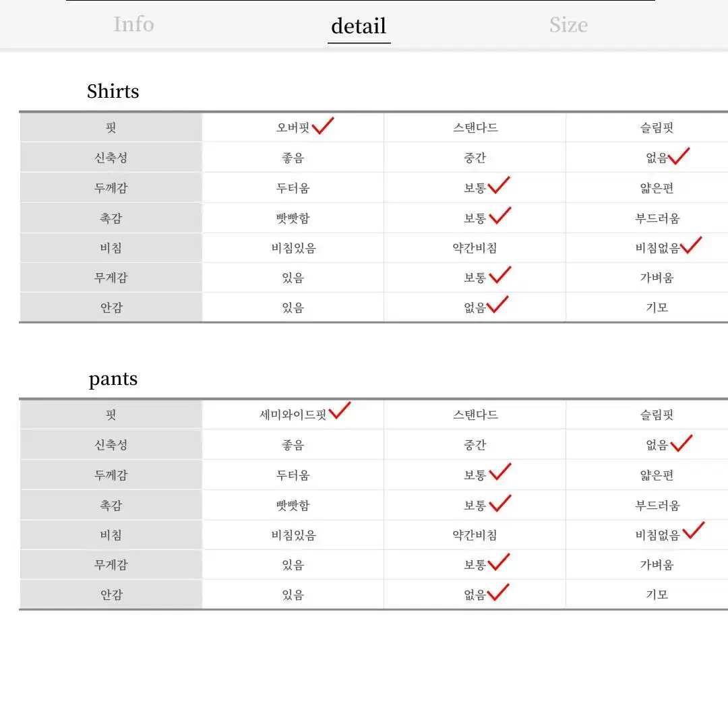
Task: Select the detail tab
Action: coord(359,26)
